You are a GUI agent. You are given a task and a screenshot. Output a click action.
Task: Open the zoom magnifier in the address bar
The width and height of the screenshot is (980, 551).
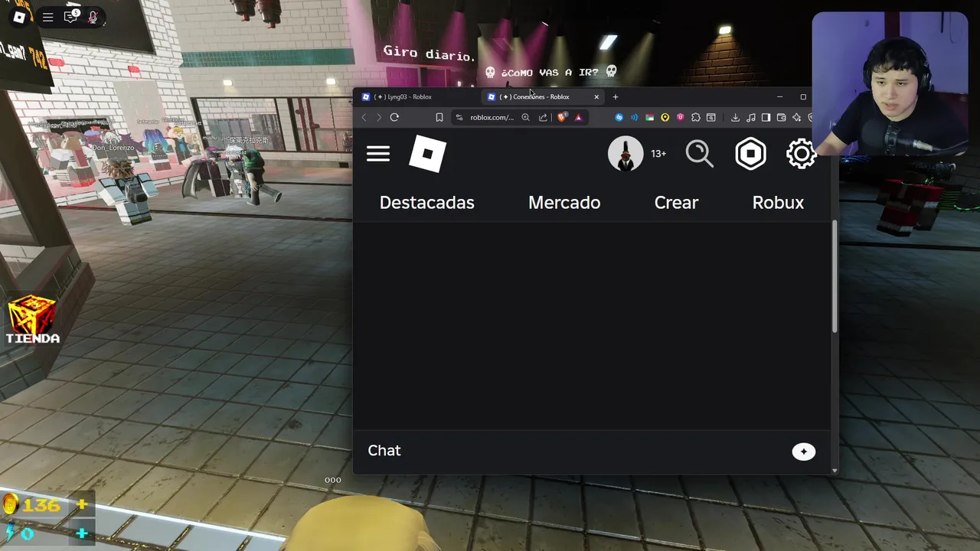point(525,117)
